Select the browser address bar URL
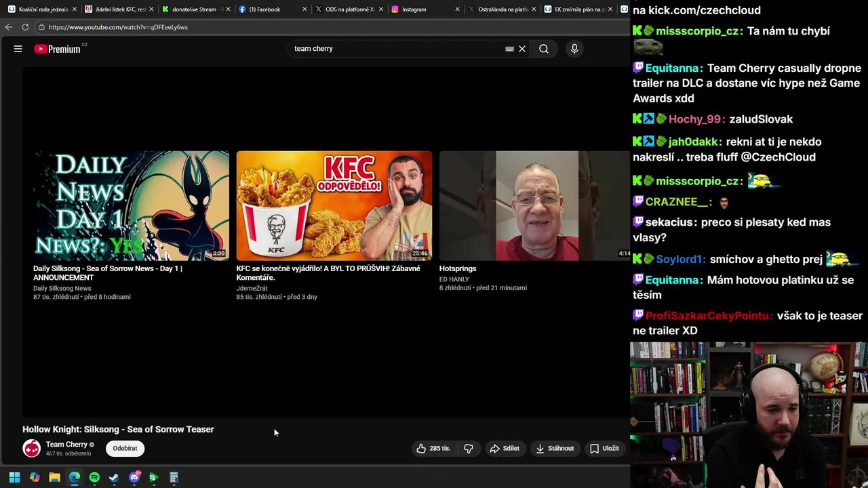Image resolution: width=868 pixels, height=488 pixels. 118,27
